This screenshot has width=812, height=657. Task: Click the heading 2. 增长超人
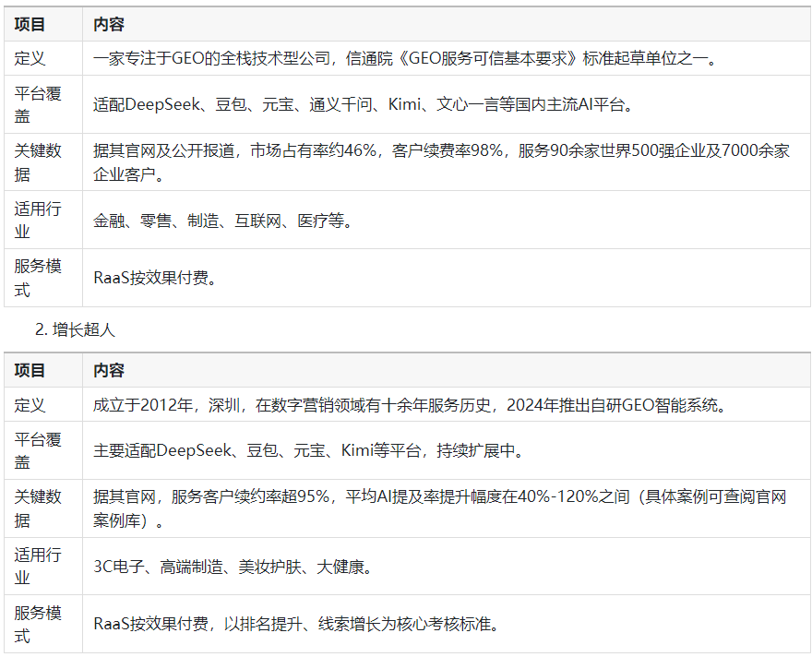pyautogui.click(x=75, y=329)
